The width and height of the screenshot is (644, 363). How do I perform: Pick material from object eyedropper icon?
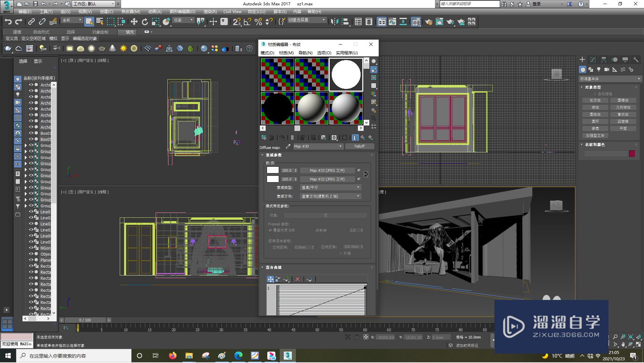point(288,147)
